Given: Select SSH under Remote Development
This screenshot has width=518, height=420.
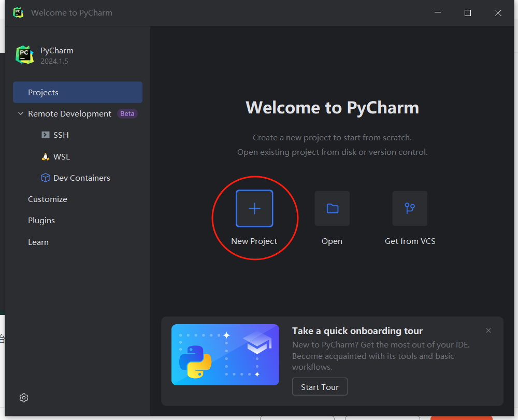Looking at the screenshot, I should pyautogui.click(x=61, y=135).
